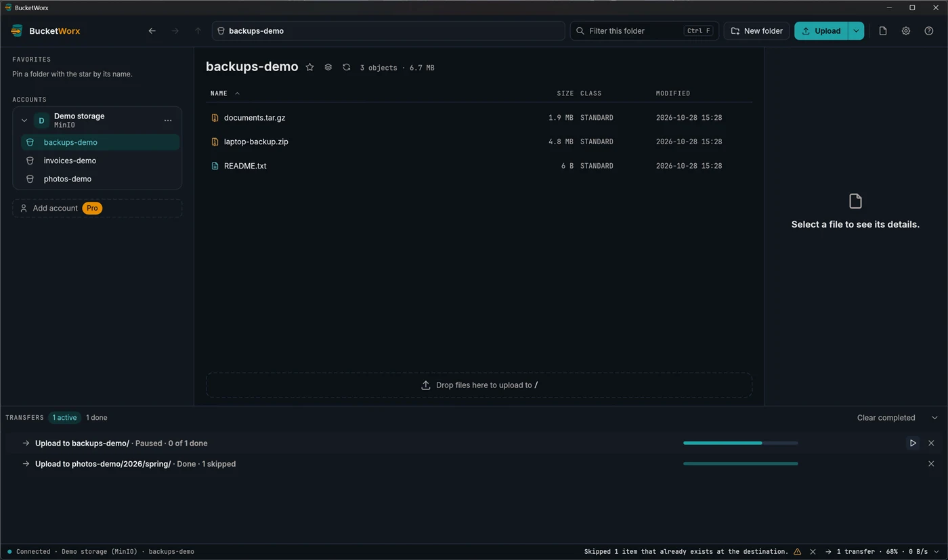Dismiss the skipped item status message

pyautogui.click(x=813, y=552)
